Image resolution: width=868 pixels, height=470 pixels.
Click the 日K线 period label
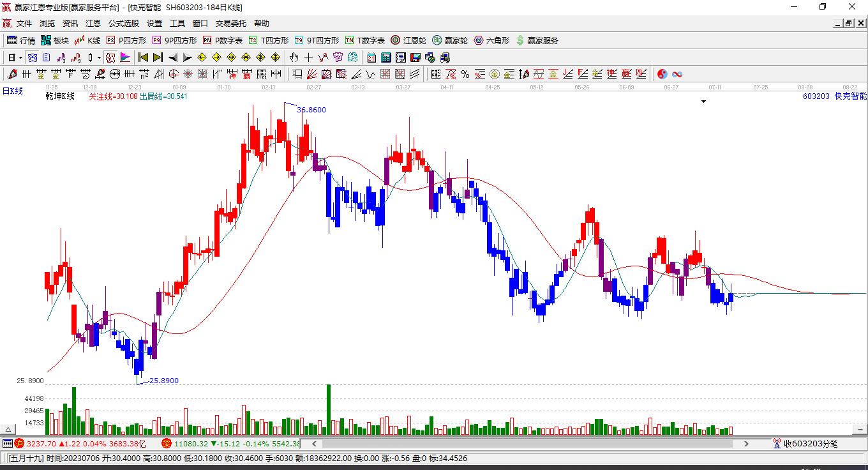[13, 91]
